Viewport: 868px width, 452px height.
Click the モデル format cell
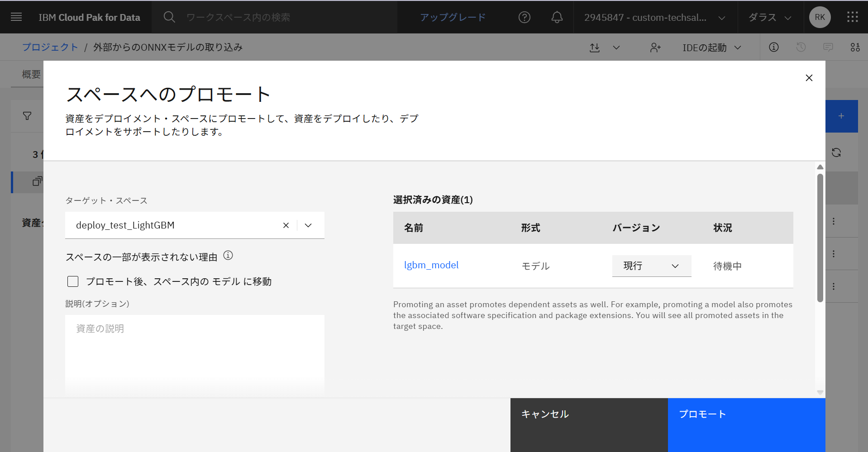click(536, 266)
